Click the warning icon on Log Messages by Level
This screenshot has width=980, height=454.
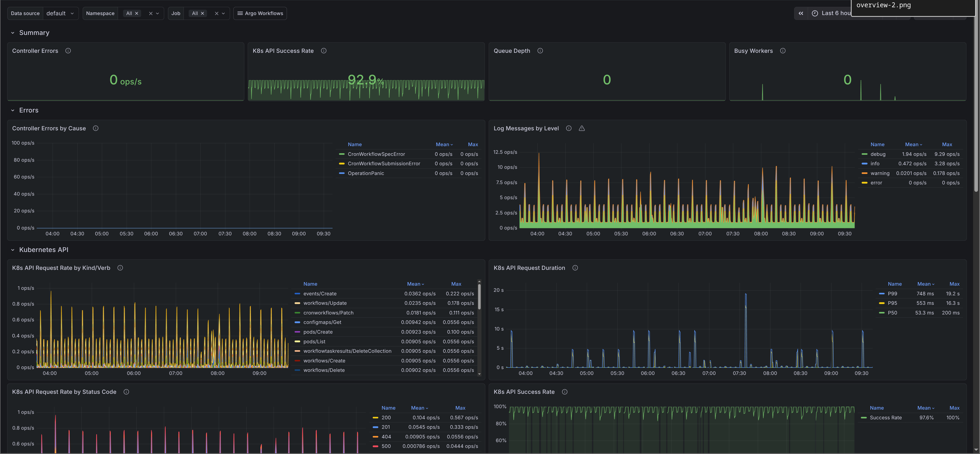pyautogui.click(x=582, y=128)
